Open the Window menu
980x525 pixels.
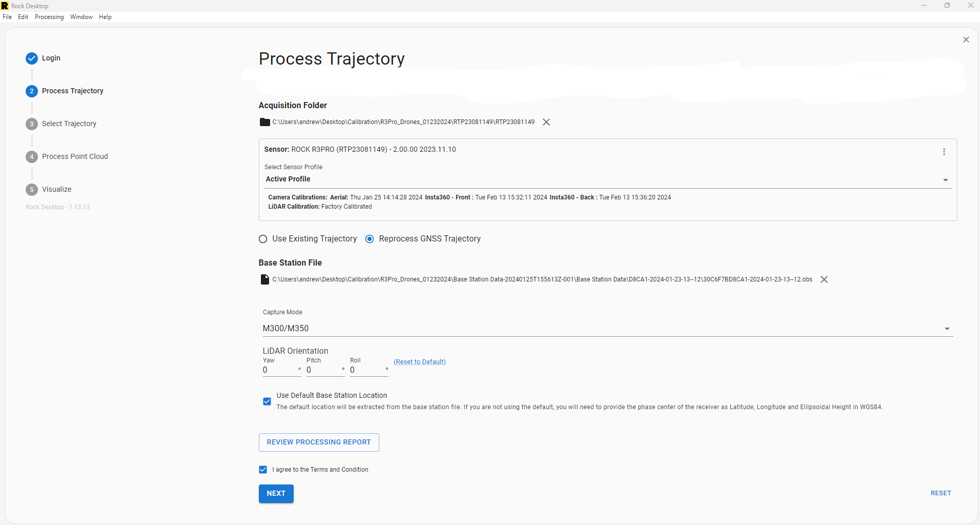pos(81,17)
